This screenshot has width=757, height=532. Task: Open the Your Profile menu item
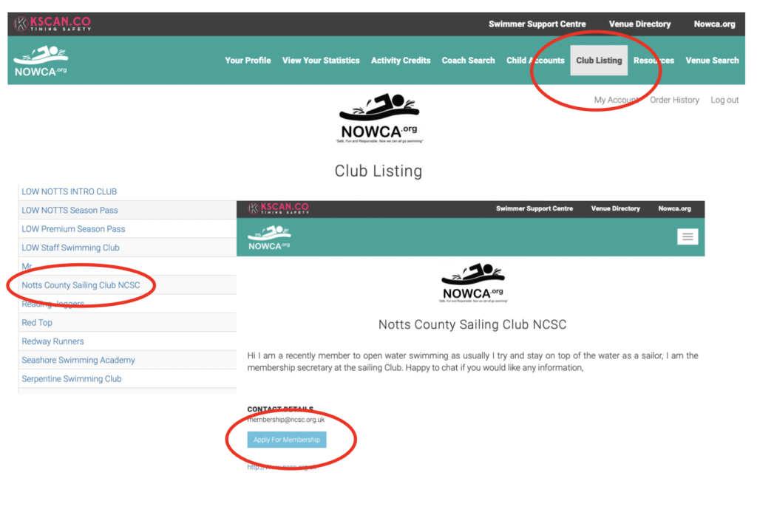(x=248, y=61)
